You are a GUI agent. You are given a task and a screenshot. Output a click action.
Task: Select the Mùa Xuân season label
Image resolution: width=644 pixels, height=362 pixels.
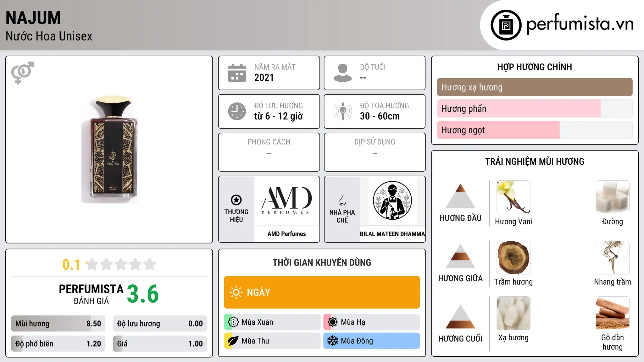point(257,322)
